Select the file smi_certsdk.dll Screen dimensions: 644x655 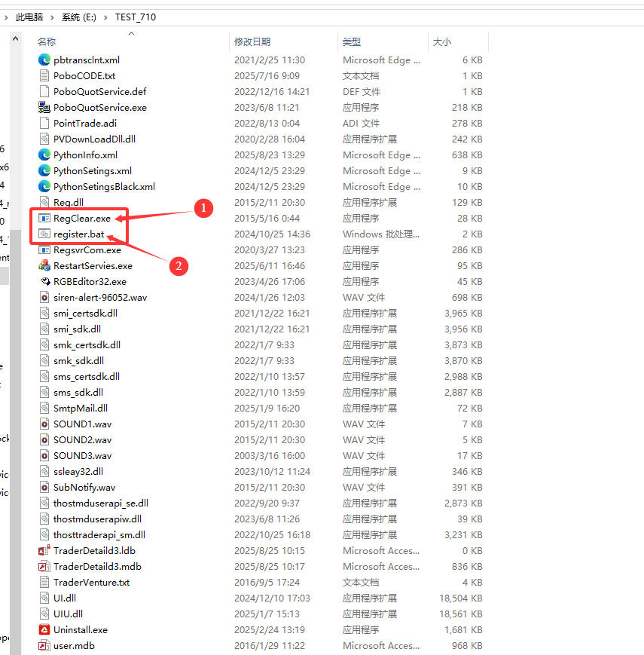[85, 314]
